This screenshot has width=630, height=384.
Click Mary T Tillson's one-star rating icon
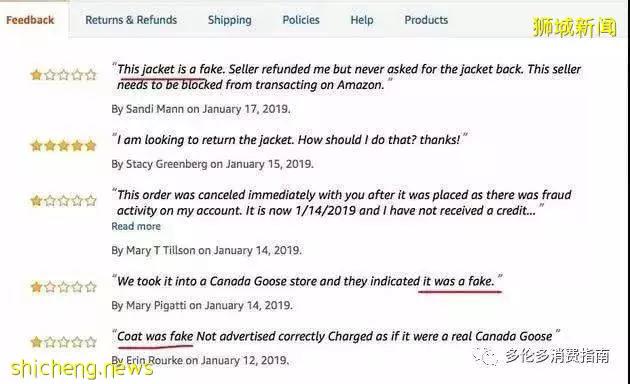click(63, 200)
